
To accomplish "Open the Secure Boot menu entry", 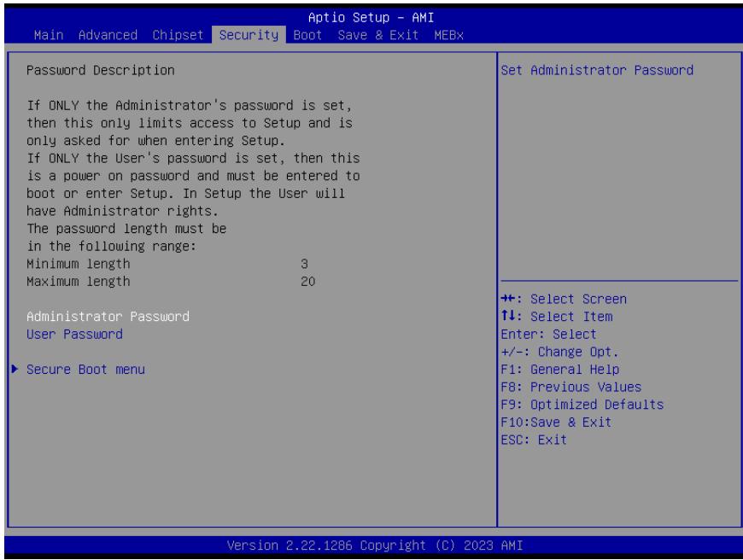I will click(x=85, y=369).
